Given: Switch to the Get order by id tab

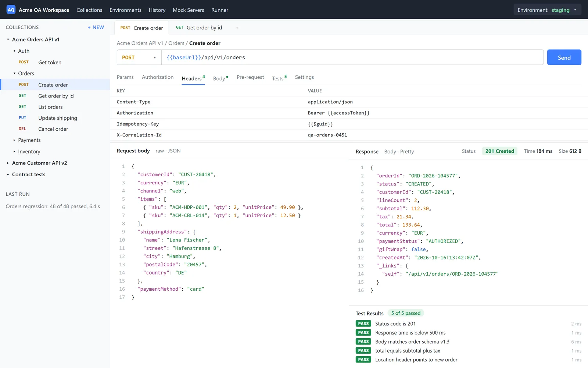Looking at the screenshot, I should coord(199,28).
